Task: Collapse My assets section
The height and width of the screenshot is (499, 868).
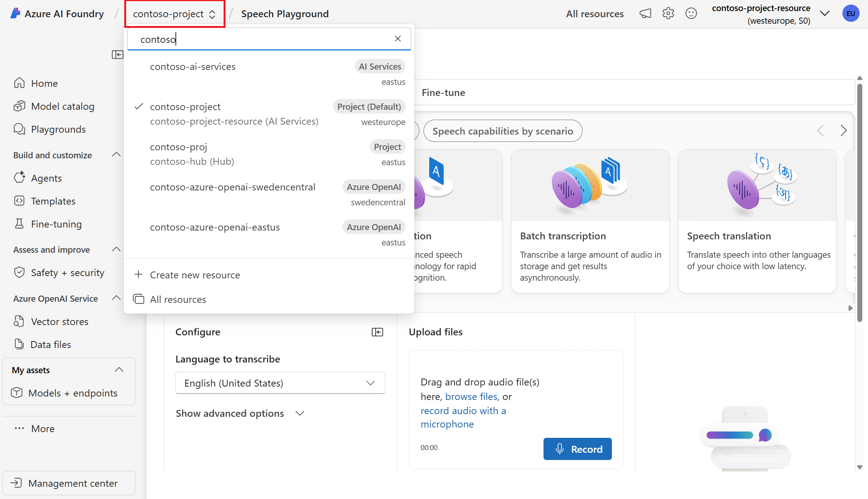Action: pos(119,370)
